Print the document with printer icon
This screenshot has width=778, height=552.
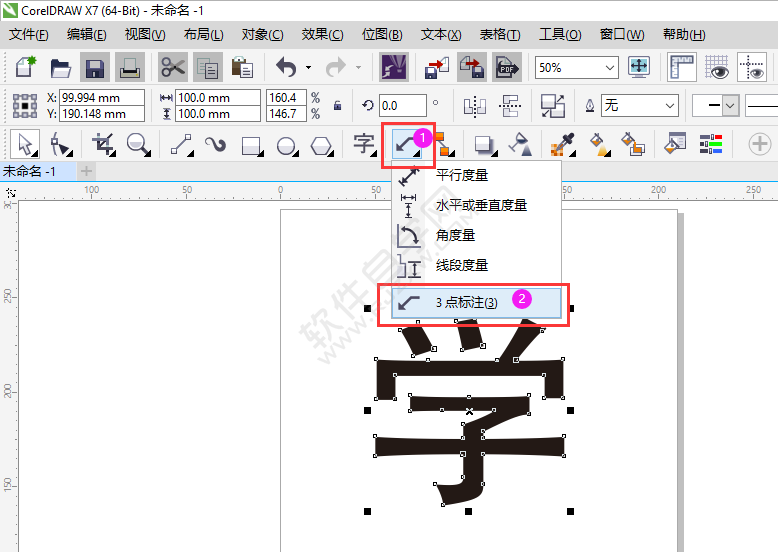tap(130, 67)
